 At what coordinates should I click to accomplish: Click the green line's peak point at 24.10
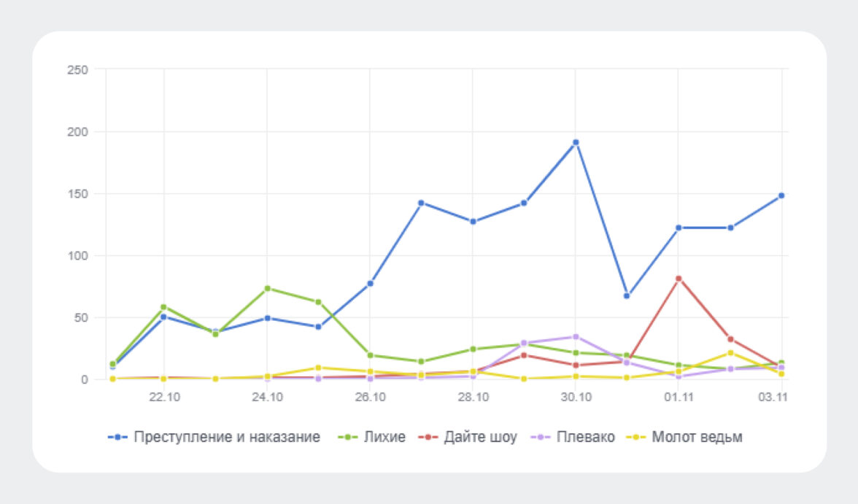click(x=268, y=288)
